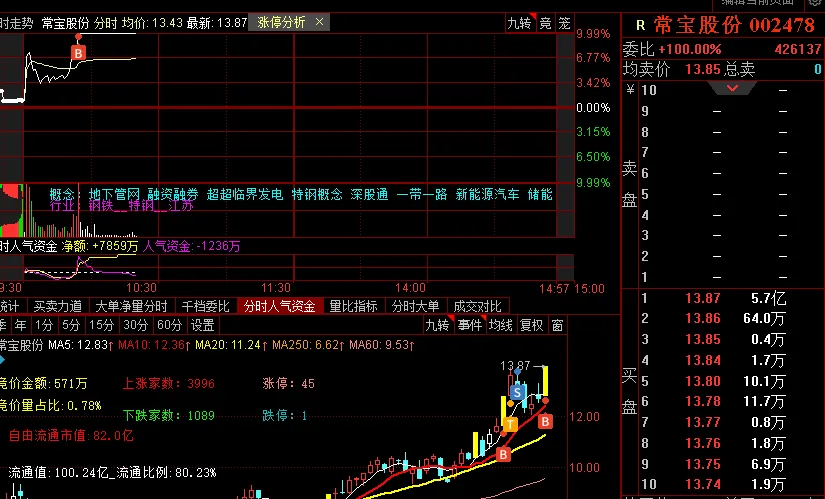Select buy level 4 price 13.84

click(x=702, y=361)
